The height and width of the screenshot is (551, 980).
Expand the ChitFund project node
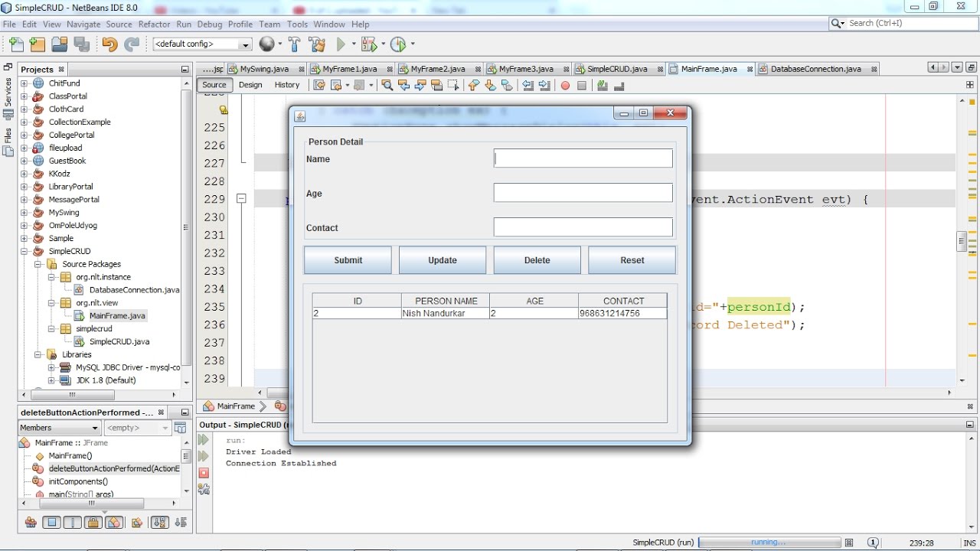click(24, 83)
